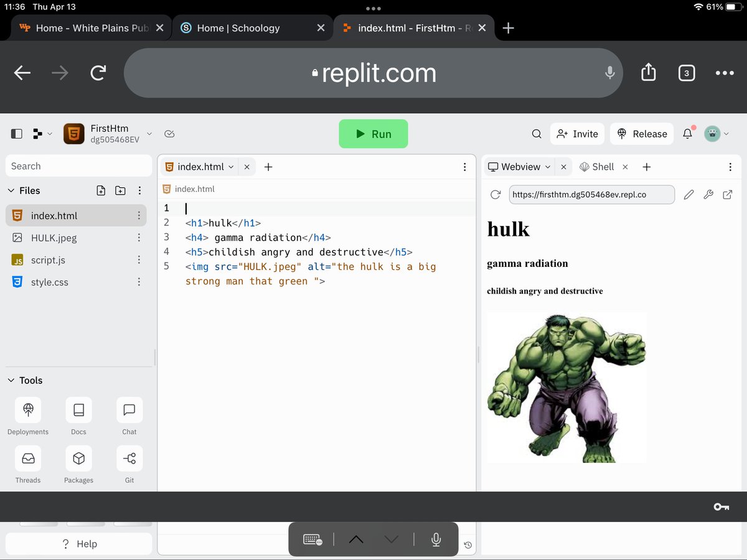Open the Help button
The height and width of the screenshot is (560, 747).
(x=79, y=544)
